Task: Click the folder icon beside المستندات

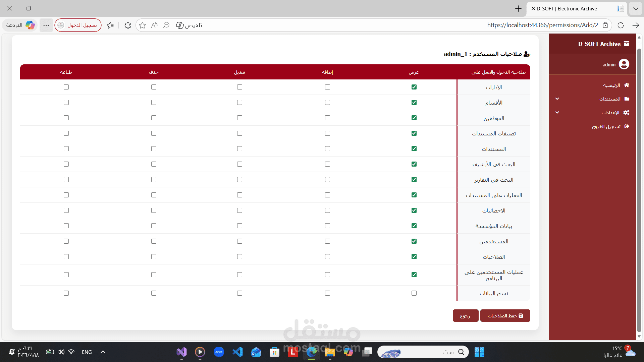Action: 627,99
